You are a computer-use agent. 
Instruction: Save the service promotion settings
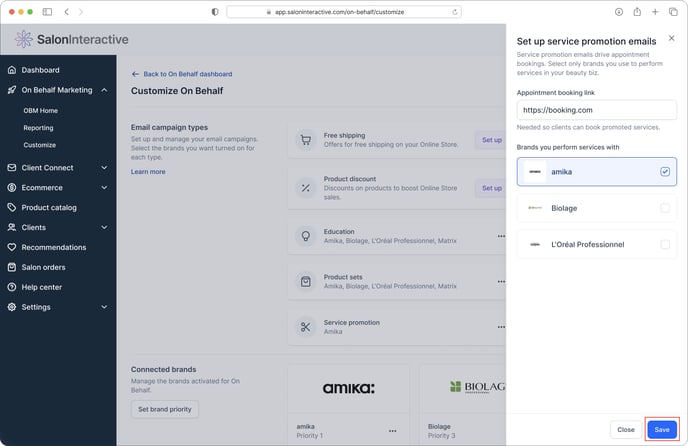(x=662, y=430)
